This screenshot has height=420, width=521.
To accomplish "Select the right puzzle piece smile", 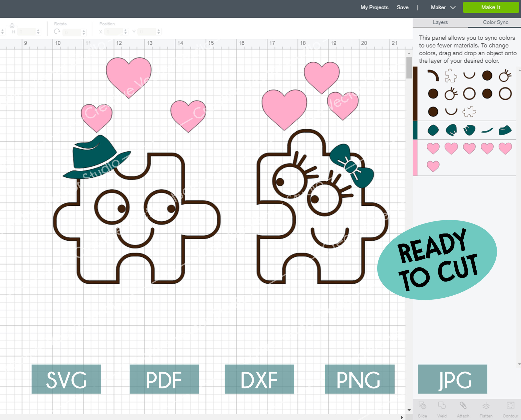I will coord(330,238).
